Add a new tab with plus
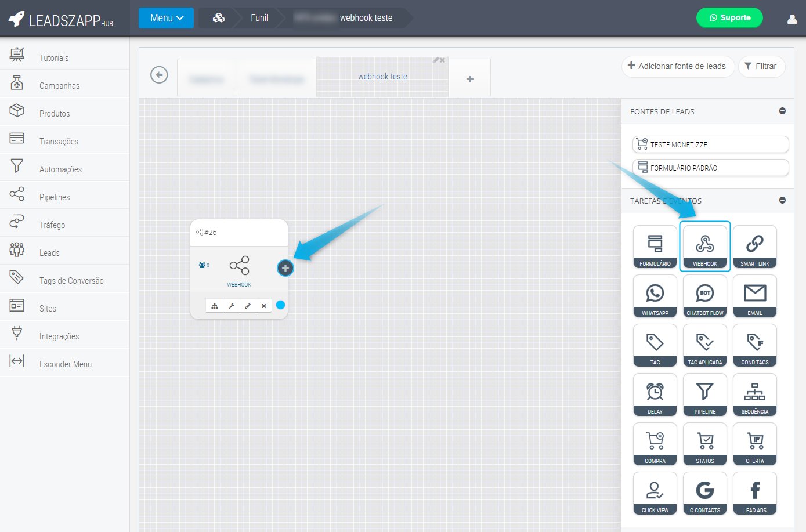The image size is (806, 532). pyautogui.click(x=470, y=79)
